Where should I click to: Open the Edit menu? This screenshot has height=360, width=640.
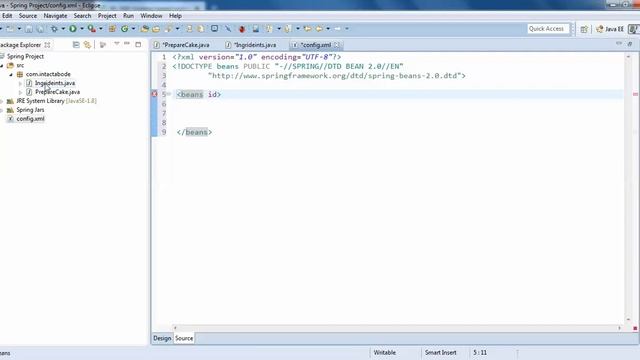pos(7,16)
